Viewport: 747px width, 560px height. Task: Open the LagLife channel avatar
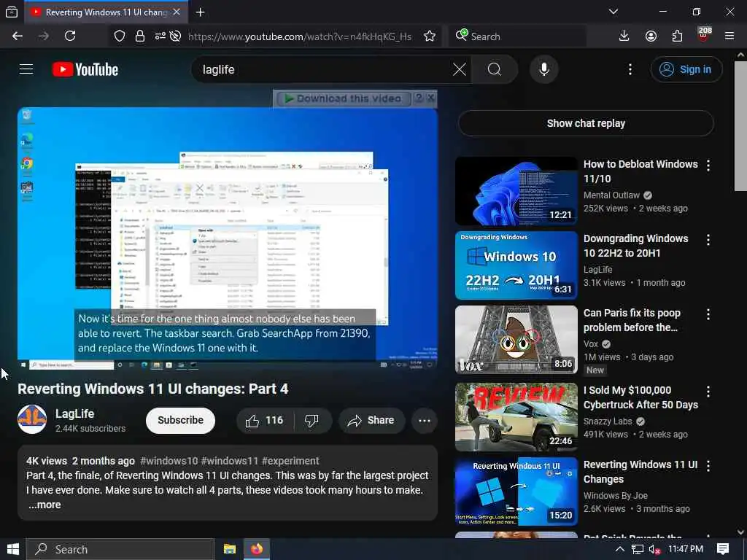(x=32, y=419)
